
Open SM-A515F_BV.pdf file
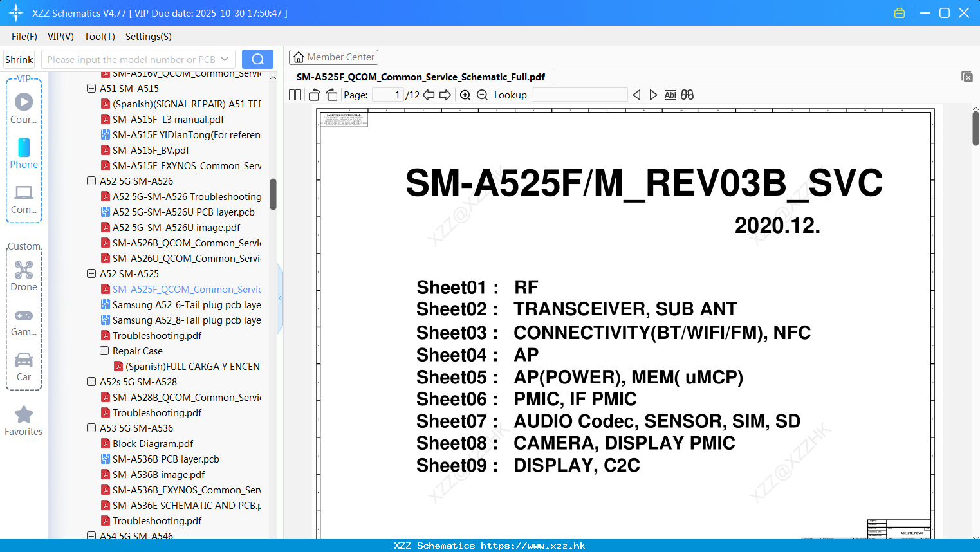tap(151, 150)
